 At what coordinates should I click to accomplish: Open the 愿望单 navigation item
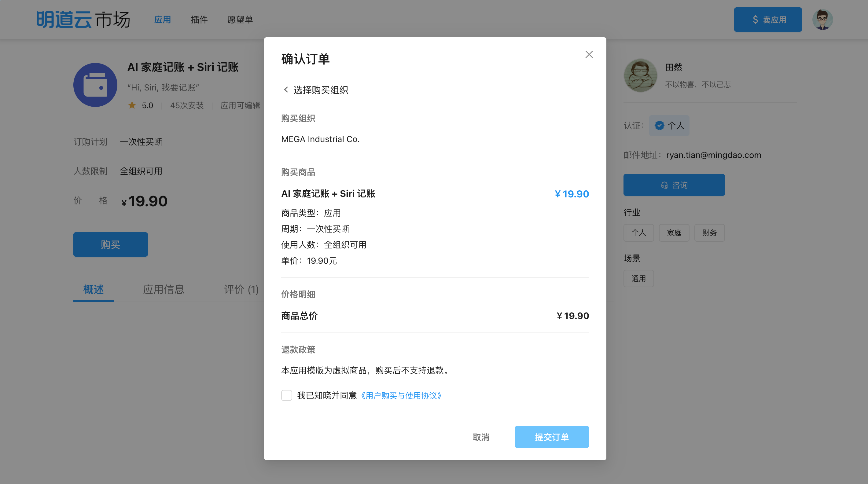tap(240, 20)
